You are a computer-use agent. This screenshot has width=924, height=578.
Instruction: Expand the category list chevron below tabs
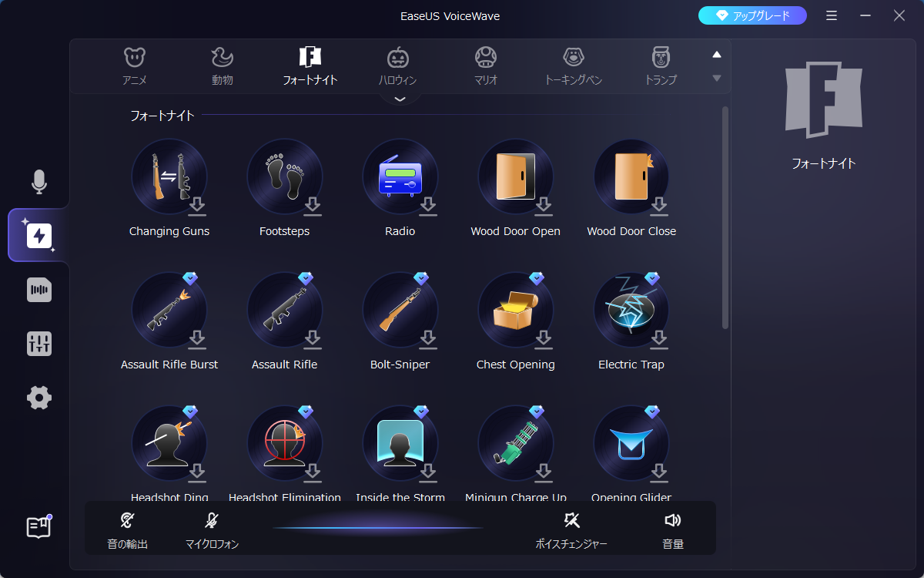tap(399, 99)
